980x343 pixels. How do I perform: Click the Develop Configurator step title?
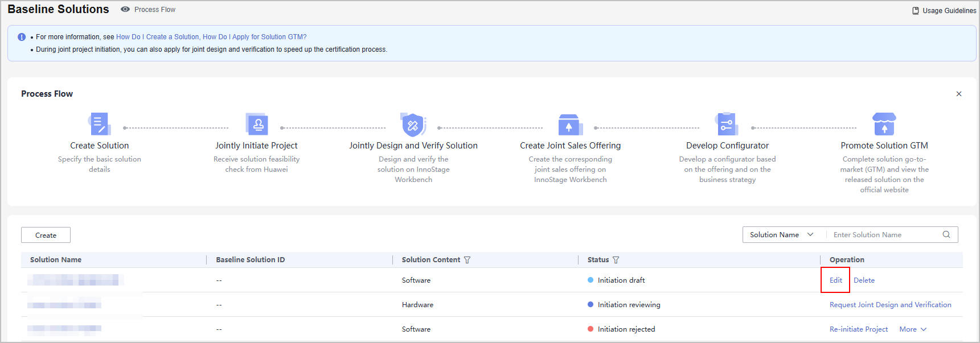pyautogui.click(x=727, y=146)
